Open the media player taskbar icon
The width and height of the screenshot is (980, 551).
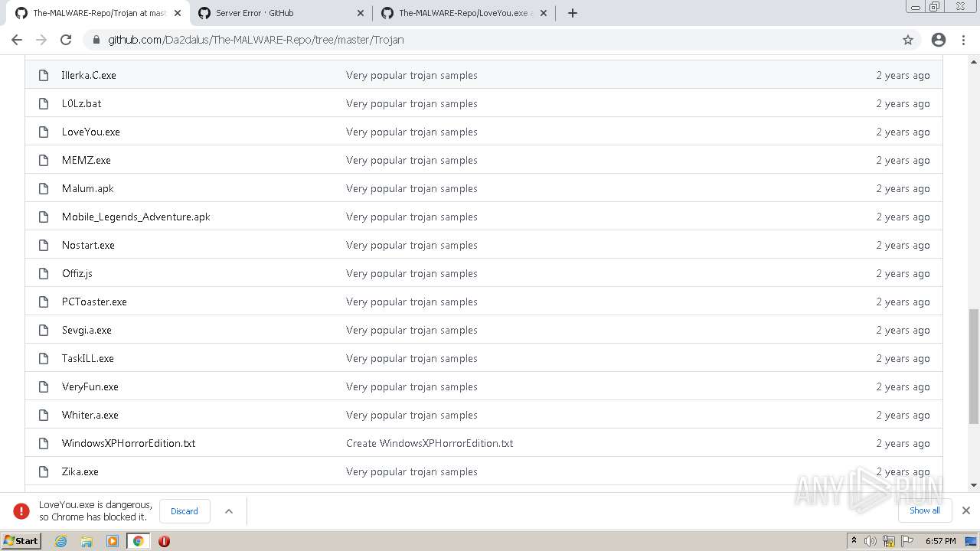pos(113,541)
